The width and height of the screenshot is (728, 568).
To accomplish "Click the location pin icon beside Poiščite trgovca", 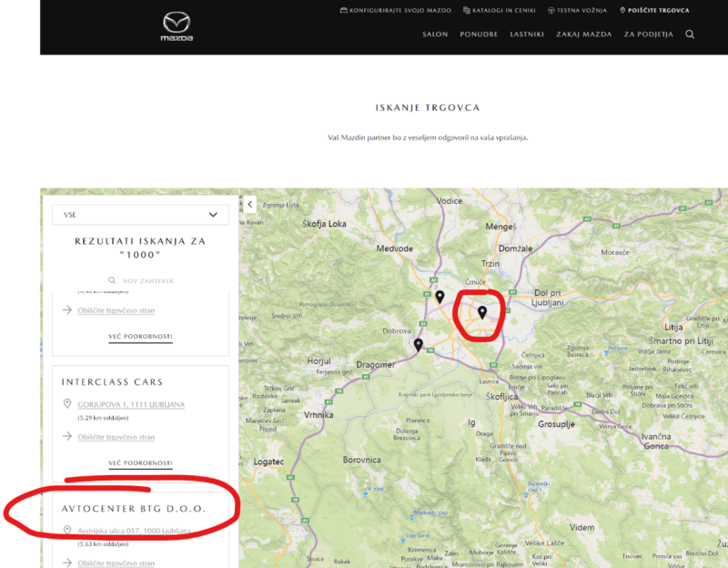I will (x=622, y=10).
